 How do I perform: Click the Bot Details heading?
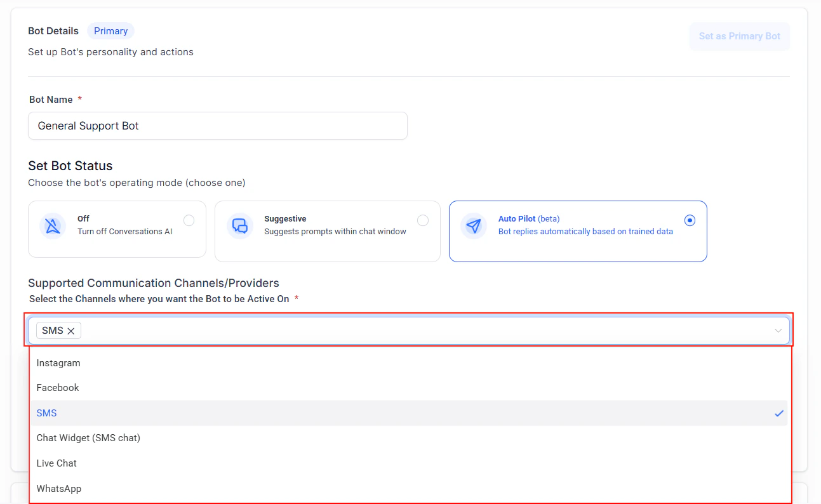pyautogui.click(x=53, y=30)
